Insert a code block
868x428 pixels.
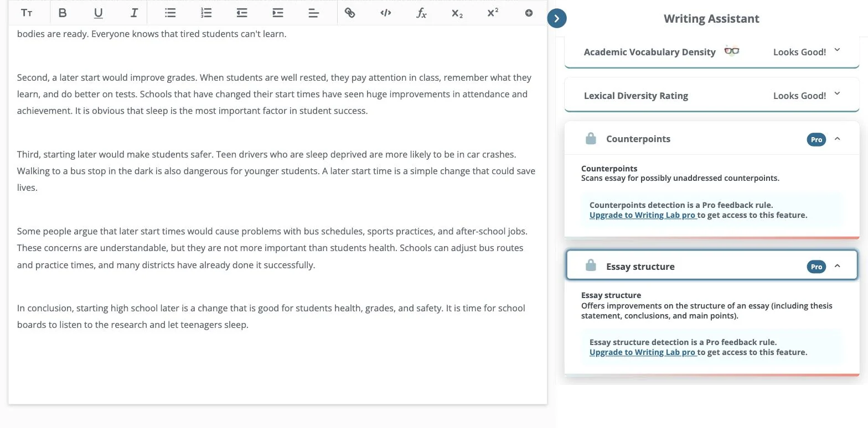(386, 13)
